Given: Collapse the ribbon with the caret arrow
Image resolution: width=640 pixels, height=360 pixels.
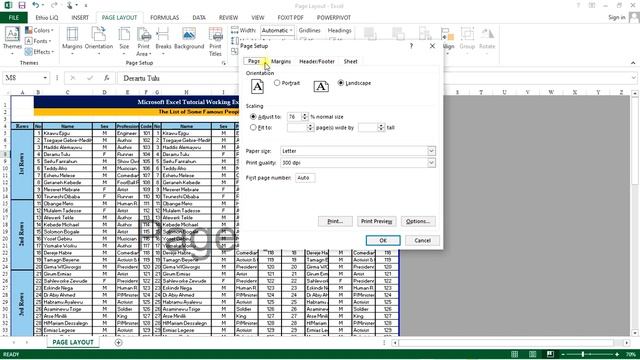Looking at the screenshot, I should point(633,63).
